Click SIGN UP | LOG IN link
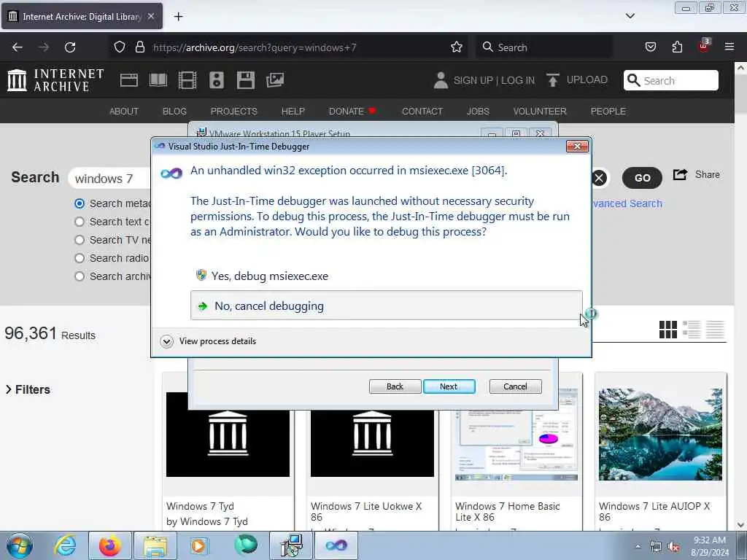 (494, 80)
